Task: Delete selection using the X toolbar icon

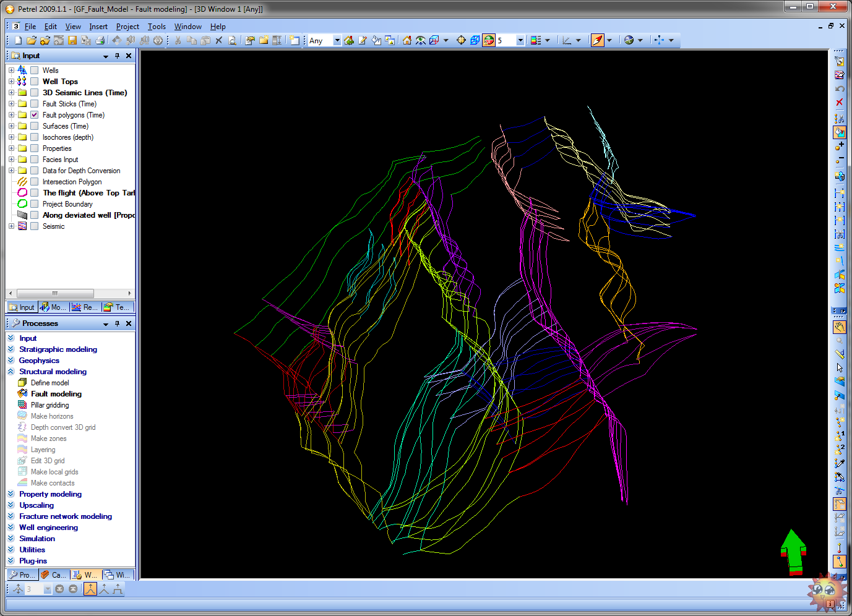Action: [219, 40]
